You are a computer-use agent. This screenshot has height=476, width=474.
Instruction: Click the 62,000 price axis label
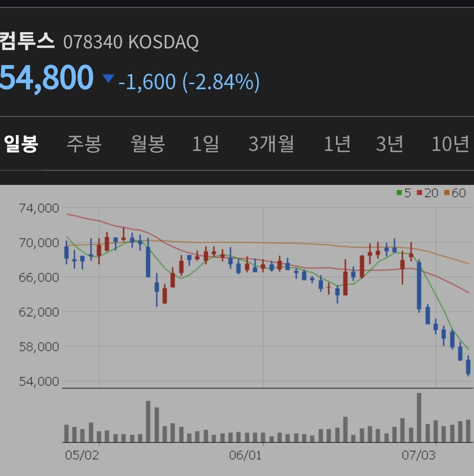[39, 312]
